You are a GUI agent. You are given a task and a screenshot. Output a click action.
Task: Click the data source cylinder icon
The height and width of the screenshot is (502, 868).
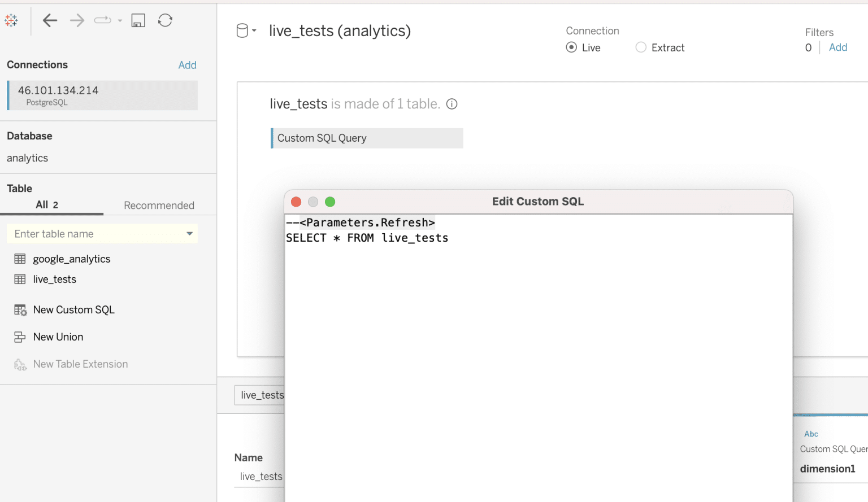242,30
